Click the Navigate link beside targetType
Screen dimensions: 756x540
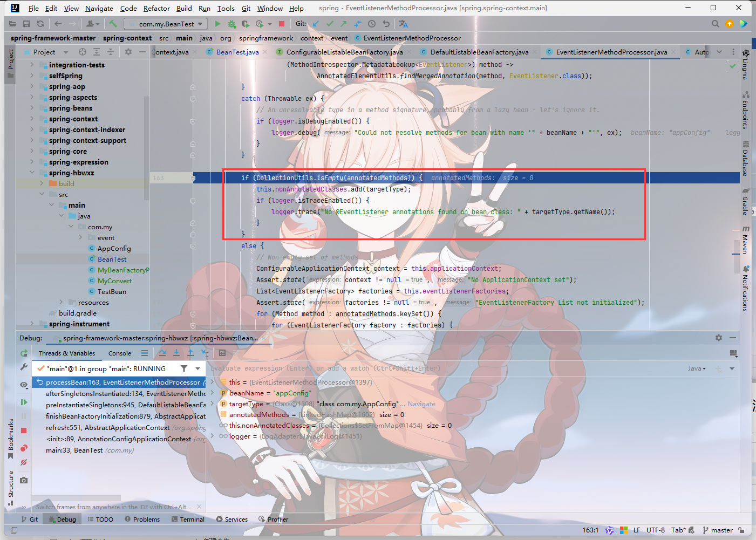[x=421, y=404]
